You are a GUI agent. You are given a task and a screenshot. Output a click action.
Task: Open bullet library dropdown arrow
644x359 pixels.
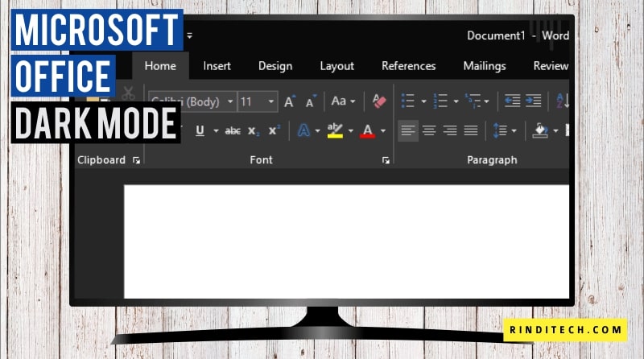423,101
